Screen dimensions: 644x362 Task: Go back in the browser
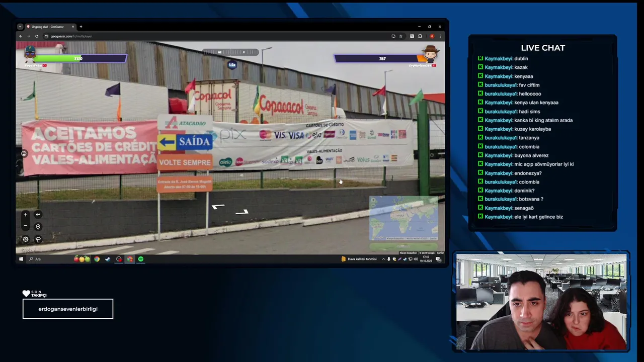[21, 36]
